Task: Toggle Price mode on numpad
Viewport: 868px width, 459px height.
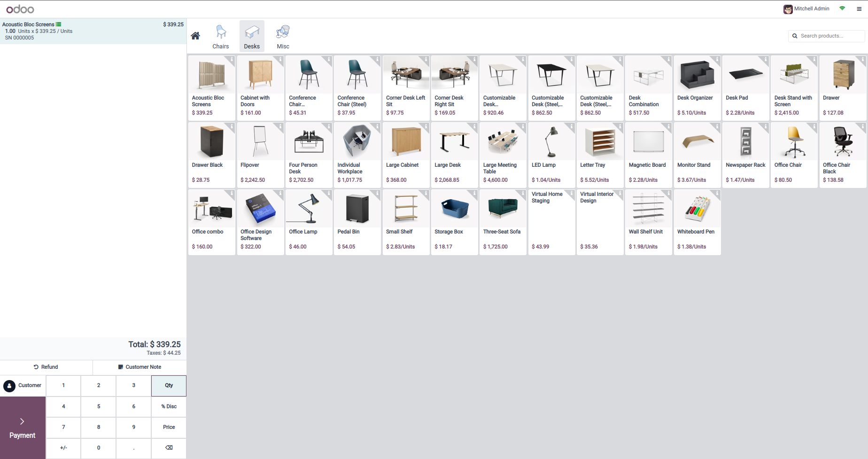Action: tap(169, 427)
